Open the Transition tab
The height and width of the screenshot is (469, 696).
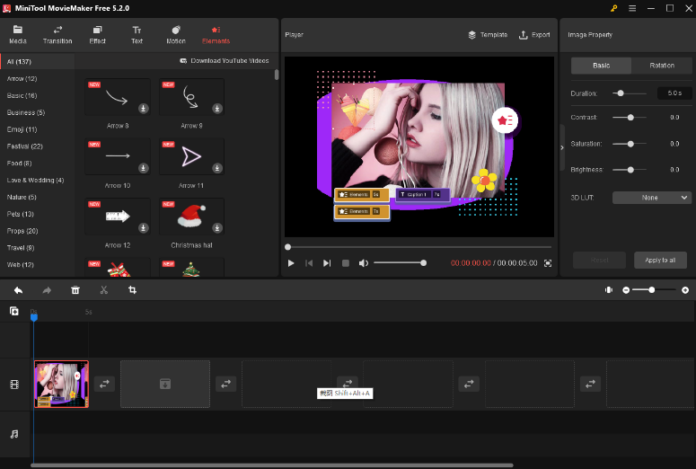[57, 35]
